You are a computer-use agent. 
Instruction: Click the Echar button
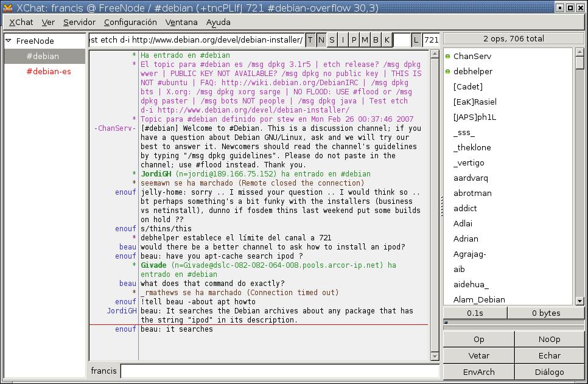550,355
